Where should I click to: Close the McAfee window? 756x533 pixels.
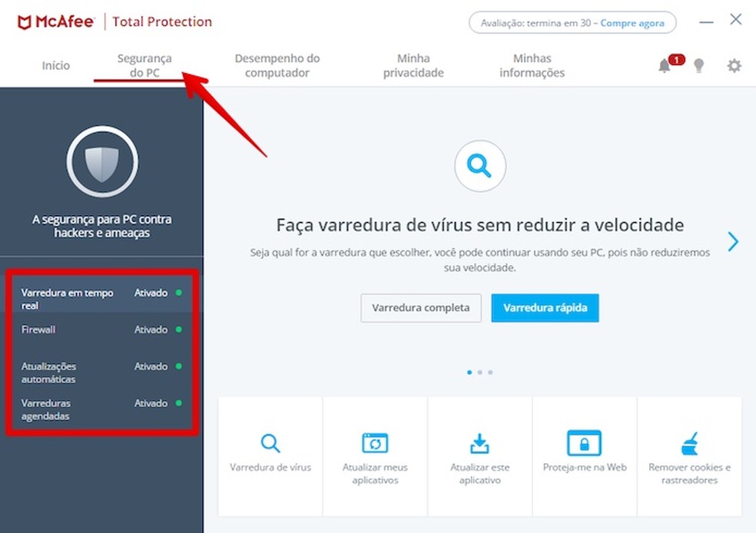[x=736, y=19]
